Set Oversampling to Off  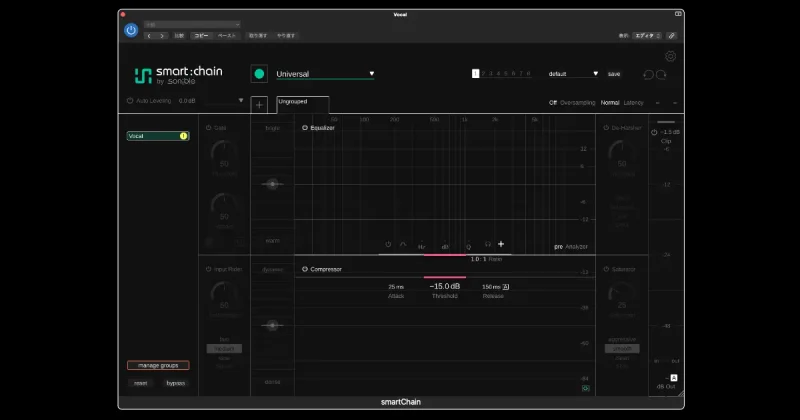tap(553, 103)
